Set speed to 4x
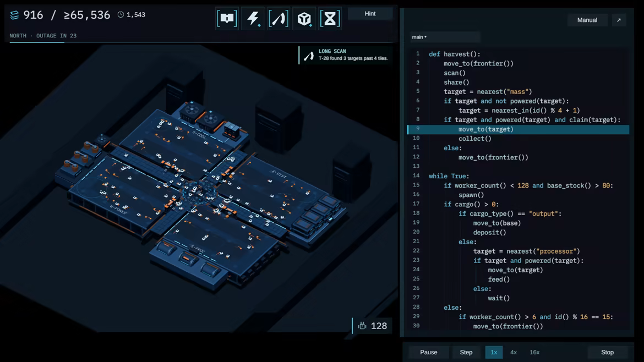The width and height of the screenshot is (644, 362). (x=514, y=352)
